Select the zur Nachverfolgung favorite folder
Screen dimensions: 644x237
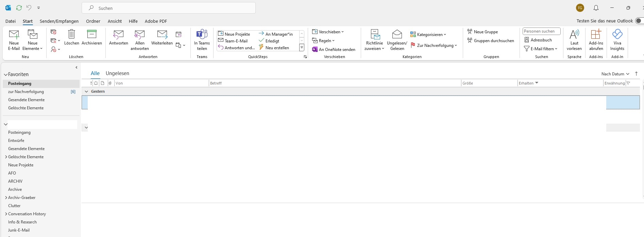(41, 92)
